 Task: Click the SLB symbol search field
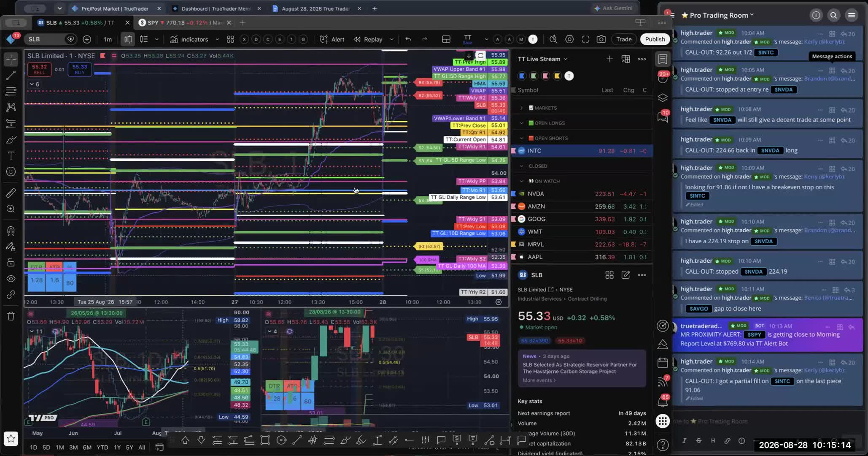point(51,39)
